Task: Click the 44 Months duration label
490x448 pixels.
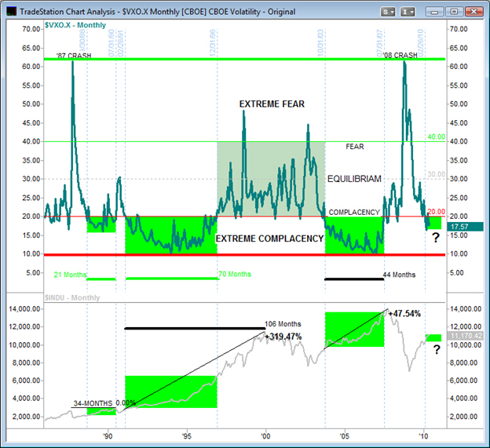Action: click(x=399, y=275)
